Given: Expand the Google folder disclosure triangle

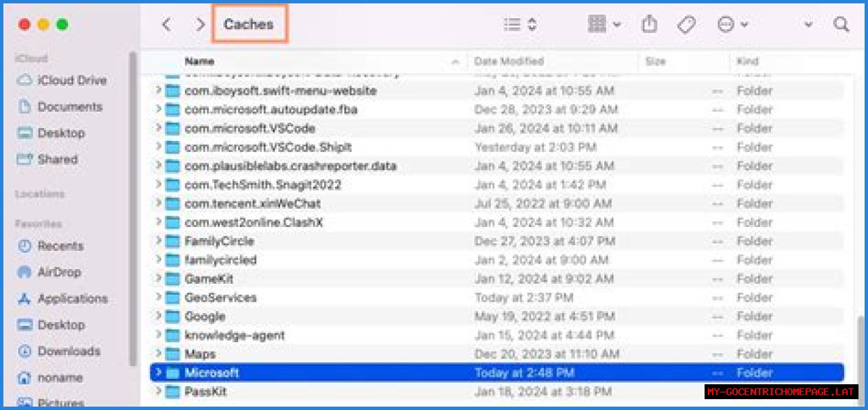Looking at the screenshot, I should (159, 316).
